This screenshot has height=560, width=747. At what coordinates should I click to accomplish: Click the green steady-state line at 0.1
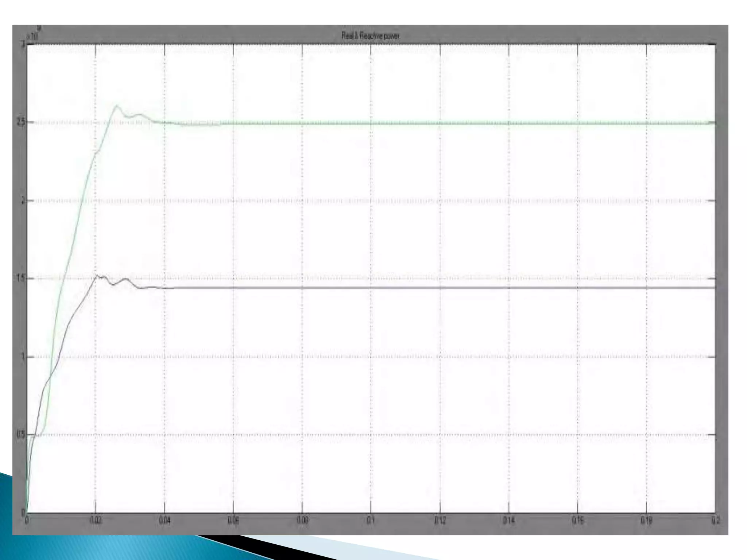tap(371, 123)
